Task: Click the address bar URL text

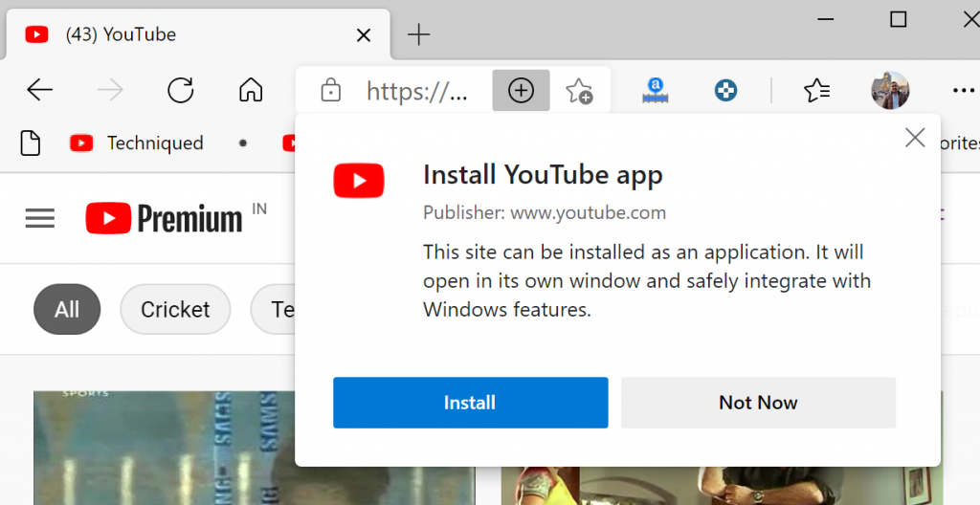Action: (x=417, y=91)
